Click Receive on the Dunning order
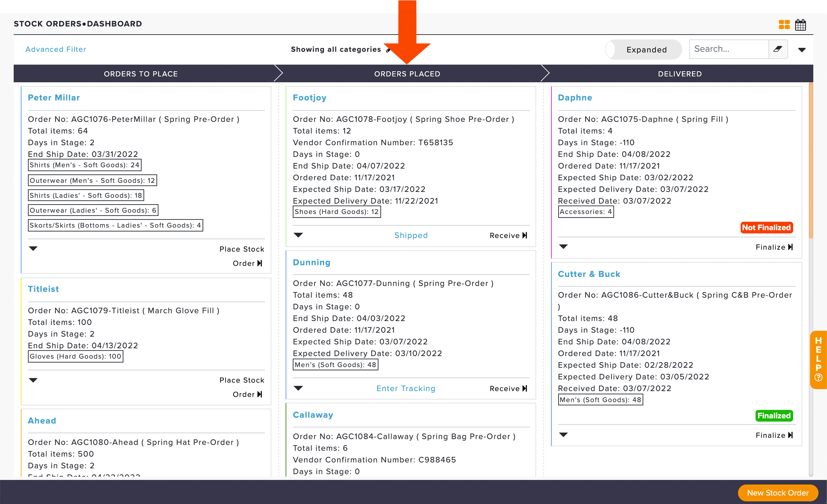The image size is (827, 504). click(x=508, y=388)
